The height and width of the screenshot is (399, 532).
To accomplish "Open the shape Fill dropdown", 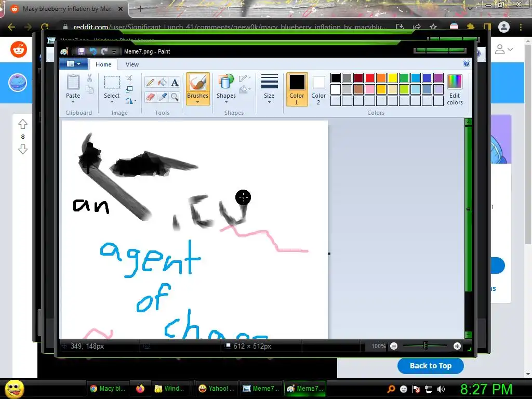I will click(245, 90).
